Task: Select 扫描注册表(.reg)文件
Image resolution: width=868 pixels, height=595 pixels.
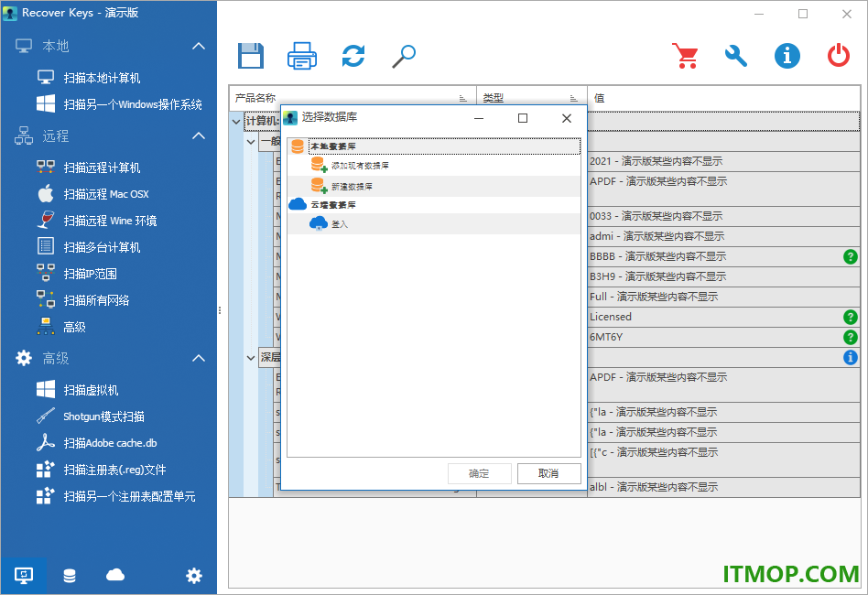Action: (114, 470)
